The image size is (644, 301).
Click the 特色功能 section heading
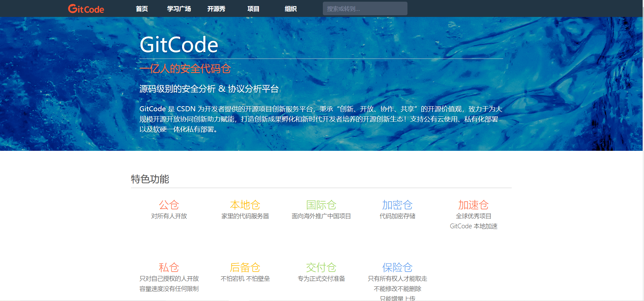point(150,179)
